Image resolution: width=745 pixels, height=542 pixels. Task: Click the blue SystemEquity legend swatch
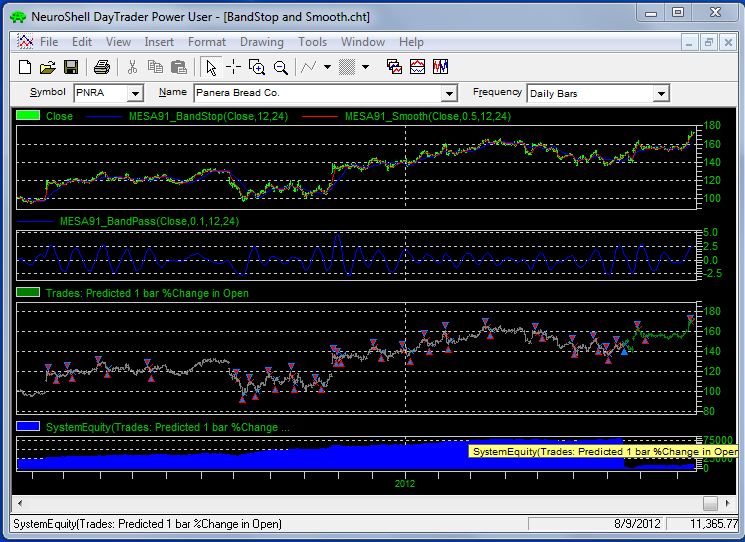point(29,427)
